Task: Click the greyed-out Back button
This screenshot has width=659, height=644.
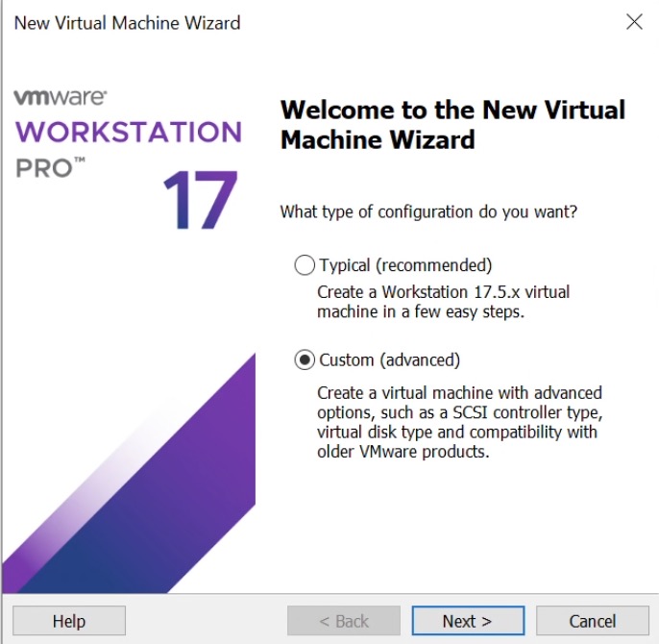Action: tap(345, 621)
